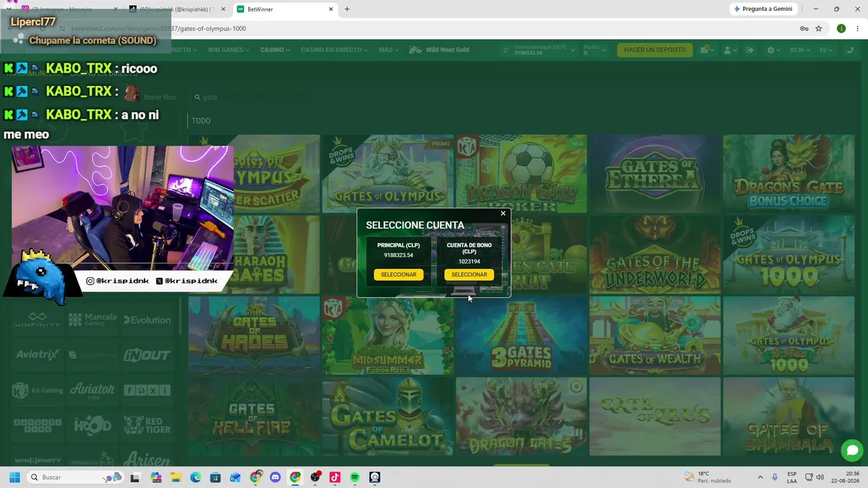Bookmark this page with the star
868x488 pixels.
[x=818, y=28]
